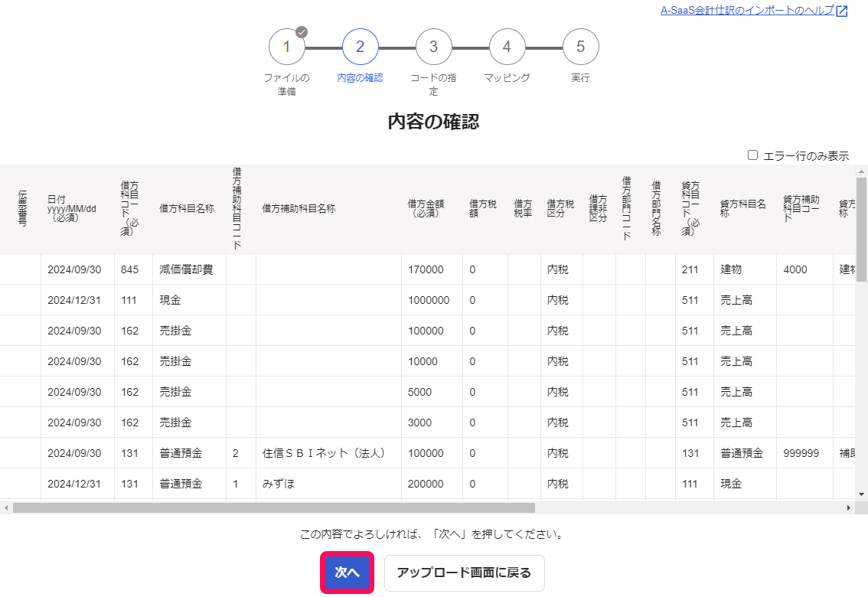868x597 pixels.
Task: Click the horizontal scrollbar left arrow
Action: click(6, 507)
